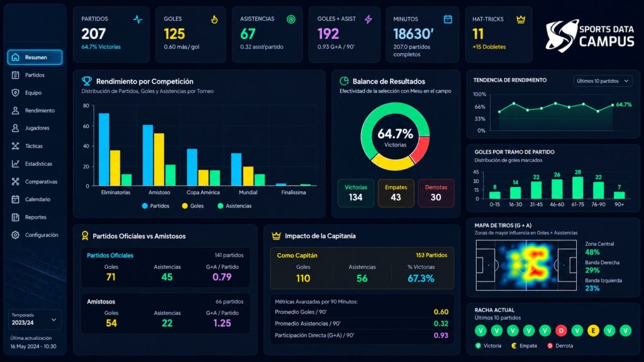This screenshot has width=644, height=362.
Task: Toggle the Partidos legend entry
Action: pos(156,206)
